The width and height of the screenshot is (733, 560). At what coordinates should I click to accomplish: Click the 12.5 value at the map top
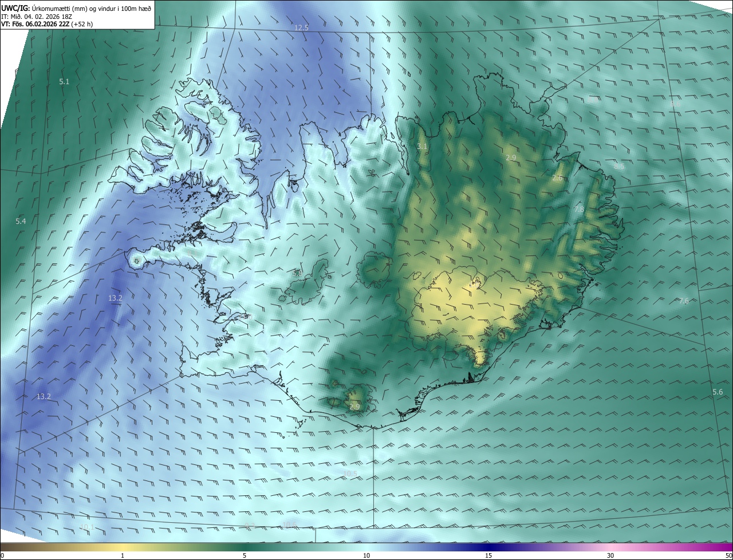301,28
